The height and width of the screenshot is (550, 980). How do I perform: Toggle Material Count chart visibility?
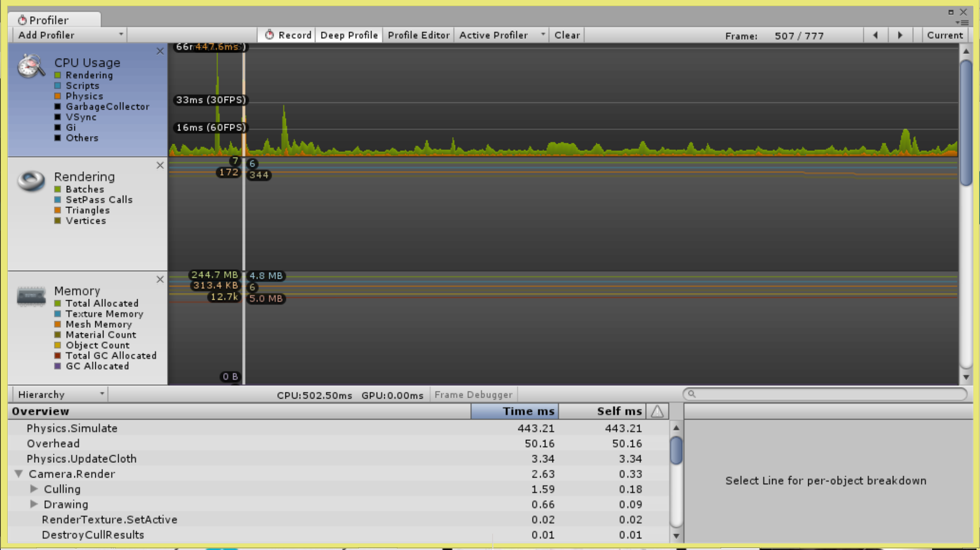(x=58, y=335)
